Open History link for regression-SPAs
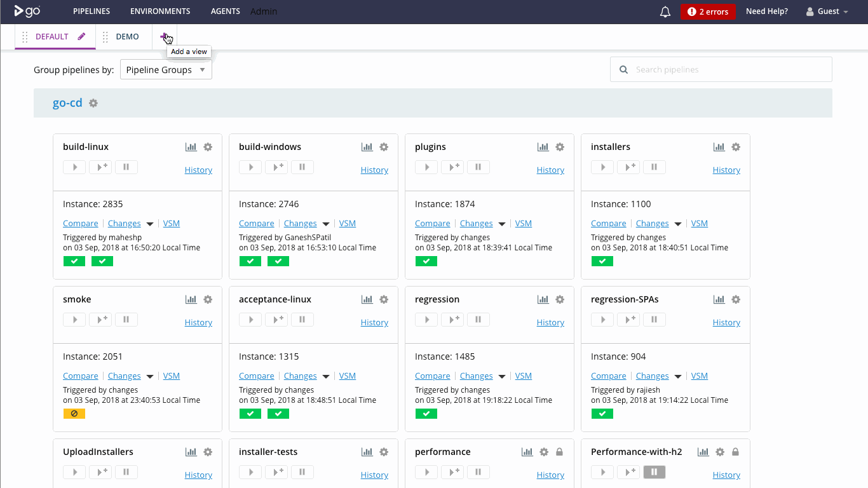The height and width of the screenshot is (488, 868). click(x=726, y=322)
